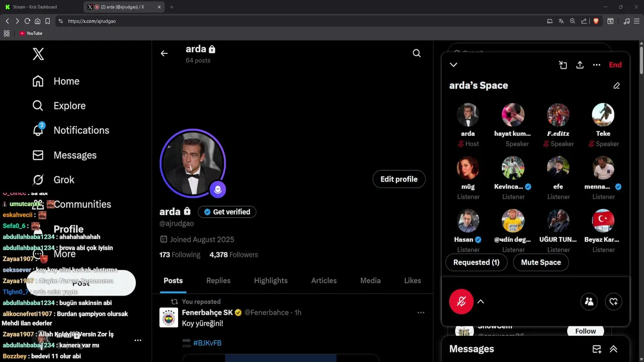
Task: Click the Follow button under the Space panel
Action: pyautogui.click(x=586, y=331)
